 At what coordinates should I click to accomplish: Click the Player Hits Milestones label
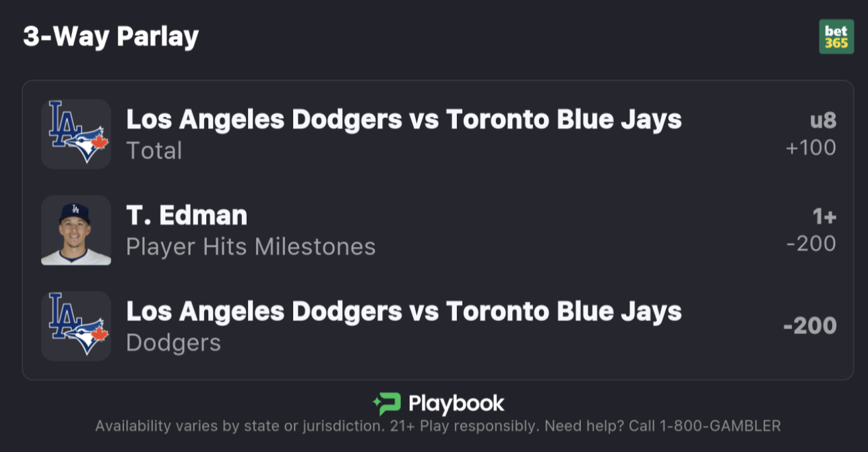point(251,246)
